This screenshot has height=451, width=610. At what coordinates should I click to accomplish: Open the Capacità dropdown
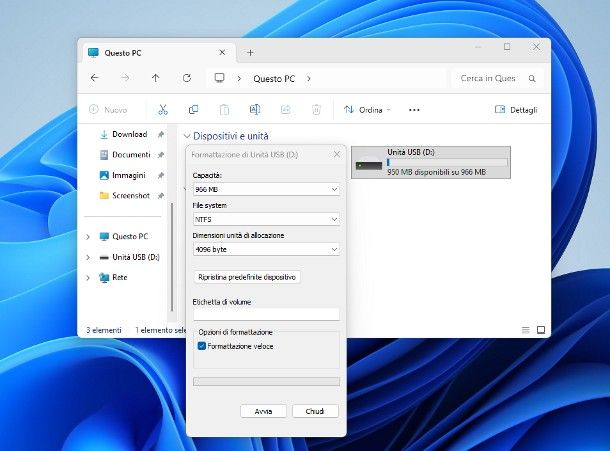pyautogui.click(x=266, y=189)
